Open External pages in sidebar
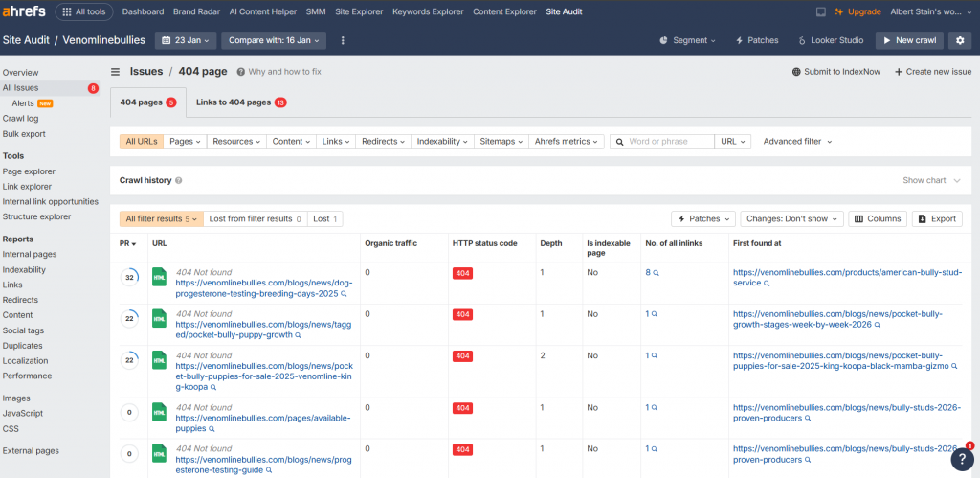This screenshot has height=478, width=980. pyautogui.click(x=31, y=450)
